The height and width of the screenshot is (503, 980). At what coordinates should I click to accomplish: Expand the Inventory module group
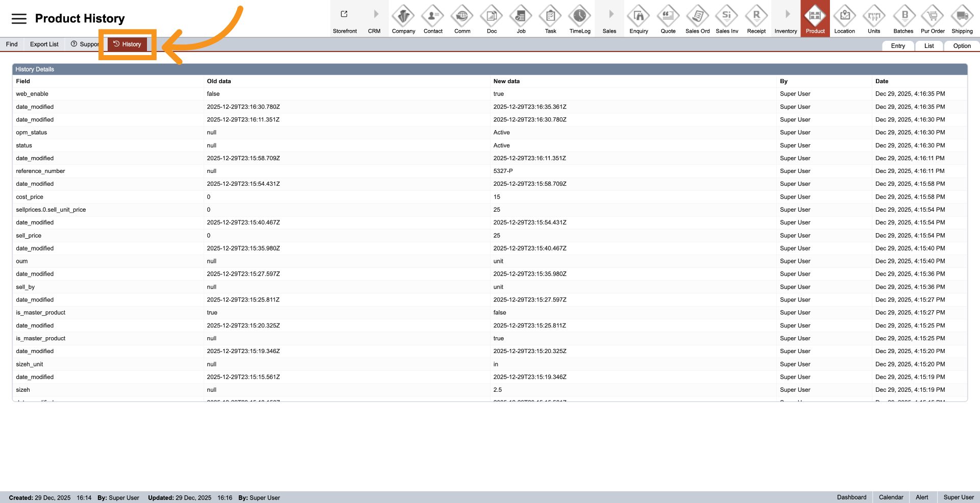(786, 19)
